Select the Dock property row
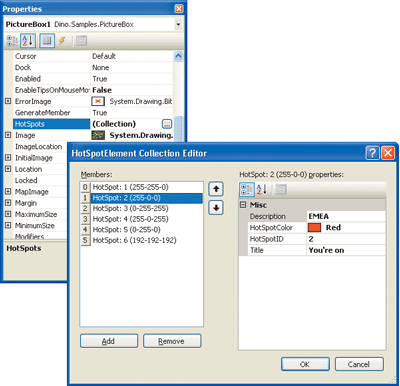The height and width of the screenshot is (386, 400). pyautogui.click(x=93, y=67)
